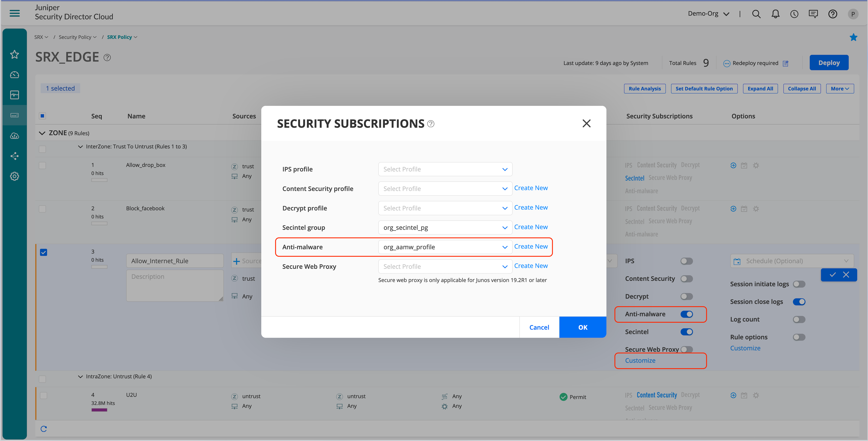Click the Allow_Internet_Rule name field
This screenshot has height=441, width=868.
click(174, 261)
